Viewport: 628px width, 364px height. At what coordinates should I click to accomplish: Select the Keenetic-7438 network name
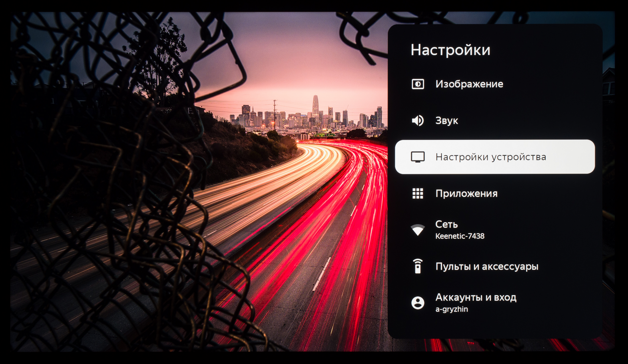tap(460, 236)
